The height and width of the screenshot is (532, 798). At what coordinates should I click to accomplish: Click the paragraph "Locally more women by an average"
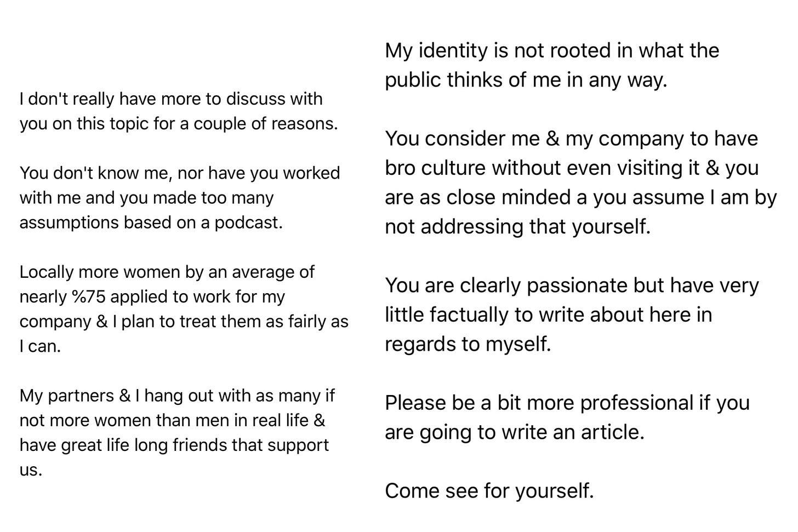tap(184, 309)
